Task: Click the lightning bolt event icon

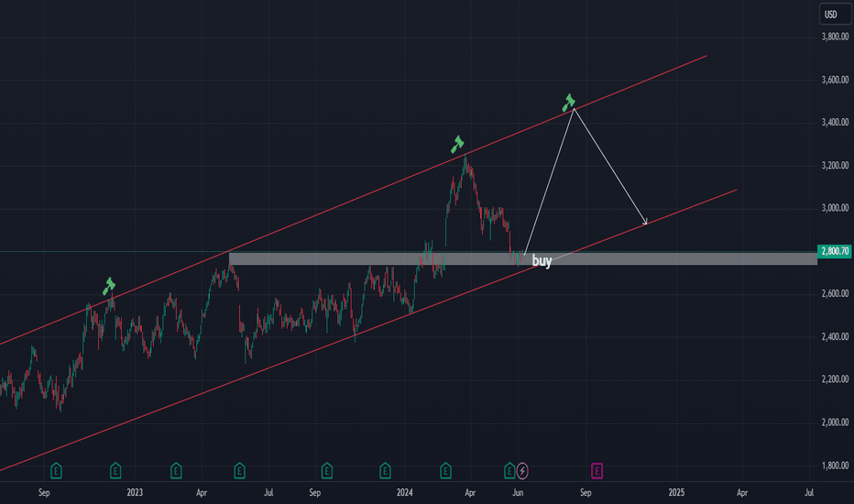Action: pos(522,470)
